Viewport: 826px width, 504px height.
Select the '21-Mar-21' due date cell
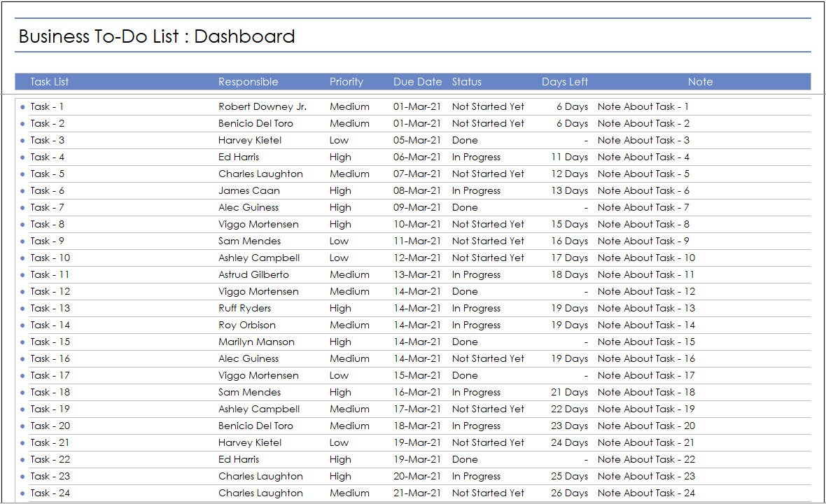(x=416, y=493)
